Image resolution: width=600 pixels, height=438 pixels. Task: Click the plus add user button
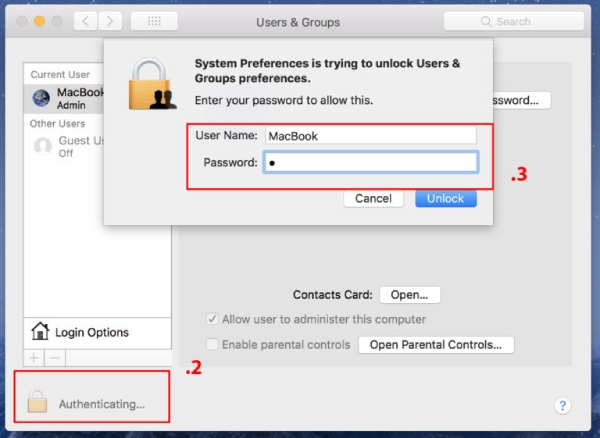click(34, 358)
